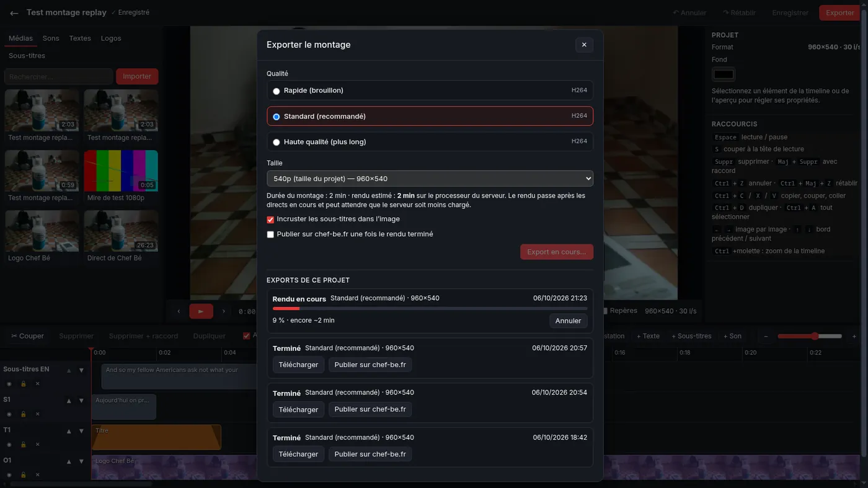Open the Sons tab
The height and width of the screenshot is (488, 868).
pyautogui.click(x=51, y=38)
